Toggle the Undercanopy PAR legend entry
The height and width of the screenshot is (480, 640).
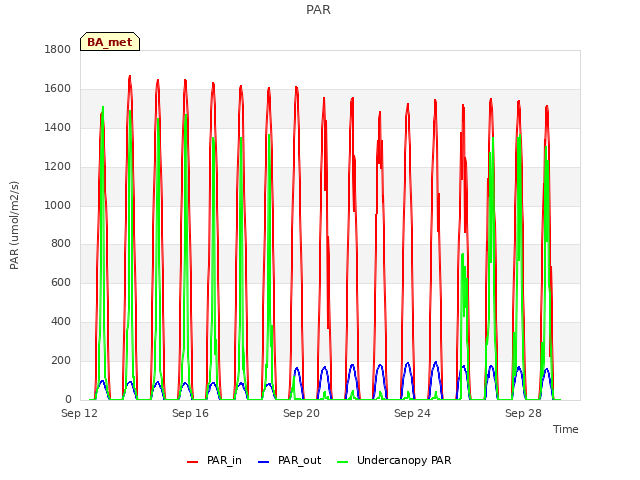click(394, 460)
